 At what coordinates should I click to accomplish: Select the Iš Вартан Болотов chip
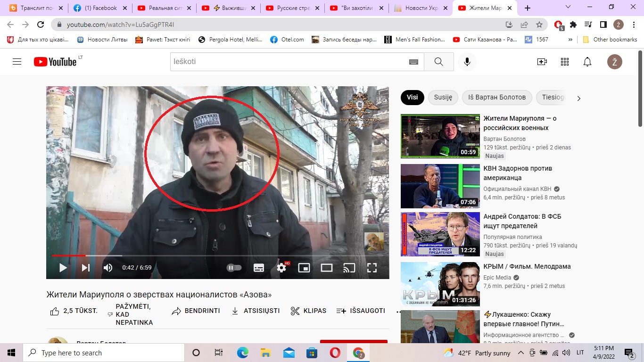(497, 98)
